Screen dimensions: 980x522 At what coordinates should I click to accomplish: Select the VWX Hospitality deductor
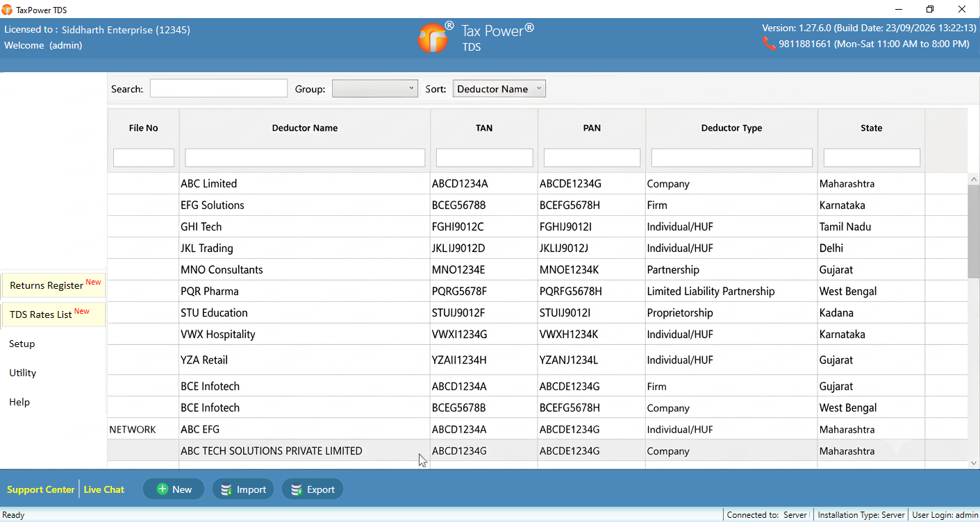(537, 334)
